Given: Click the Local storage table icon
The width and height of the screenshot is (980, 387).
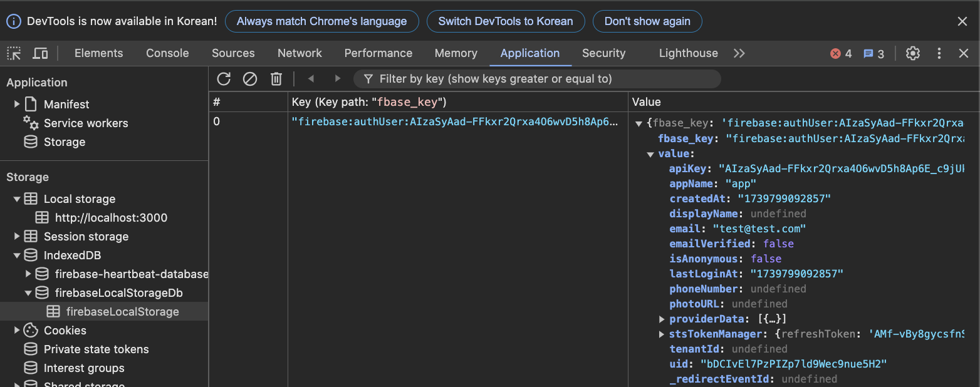Looking at the screenshot, I should point(31,199).
